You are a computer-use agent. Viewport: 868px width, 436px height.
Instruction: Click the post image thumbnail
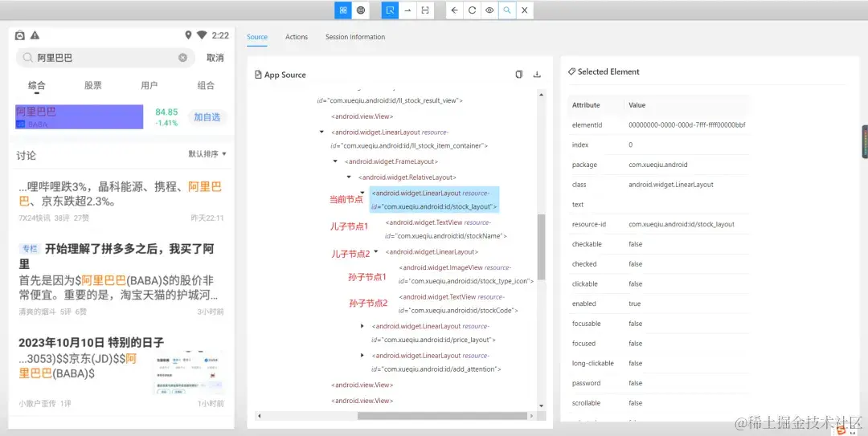tap(189, 373)
